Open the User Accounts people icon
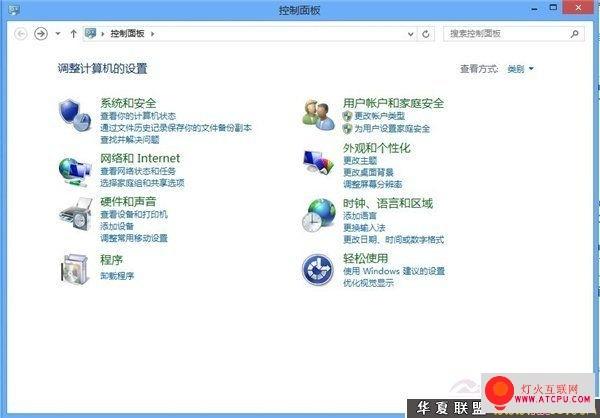This screenshot has width=600, height=418. point(318,115)
